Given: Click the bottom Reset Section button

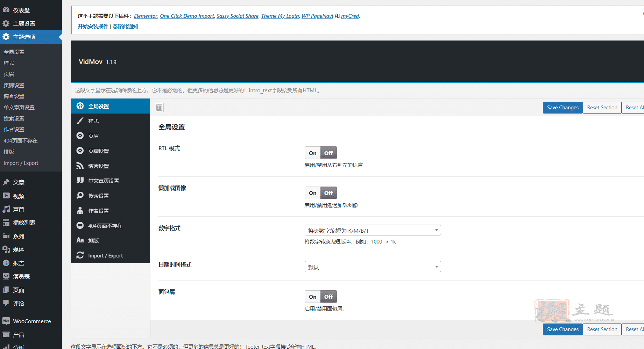Looking at the screenshot, I should pos(602,329).
